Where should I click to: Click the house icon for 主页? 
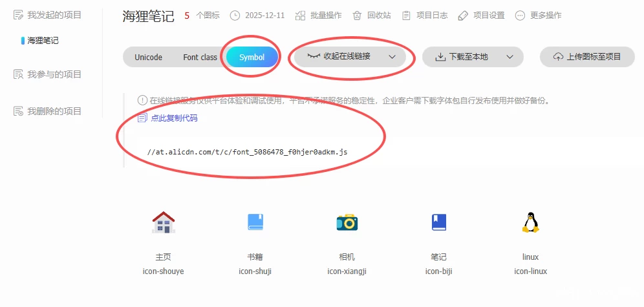163,223
